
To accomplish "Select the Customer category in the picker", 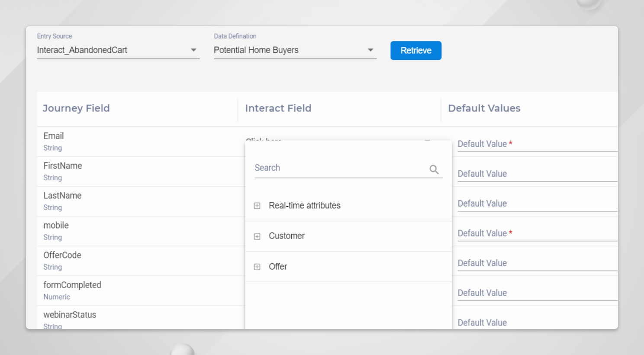I will pos(287,236).
